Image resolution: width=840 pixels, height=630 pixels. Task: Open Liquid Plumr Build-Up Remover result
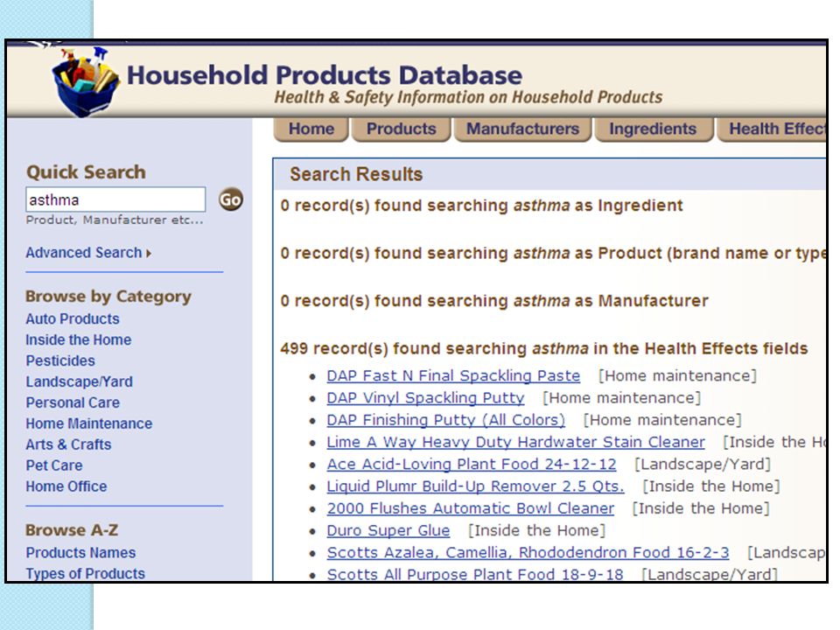[x=476, y=486]
